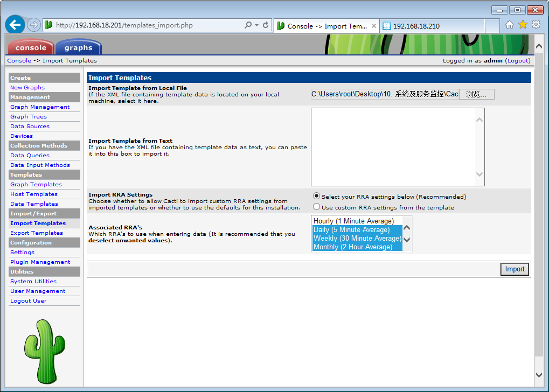Open Devices link

(x=22, y=136)
